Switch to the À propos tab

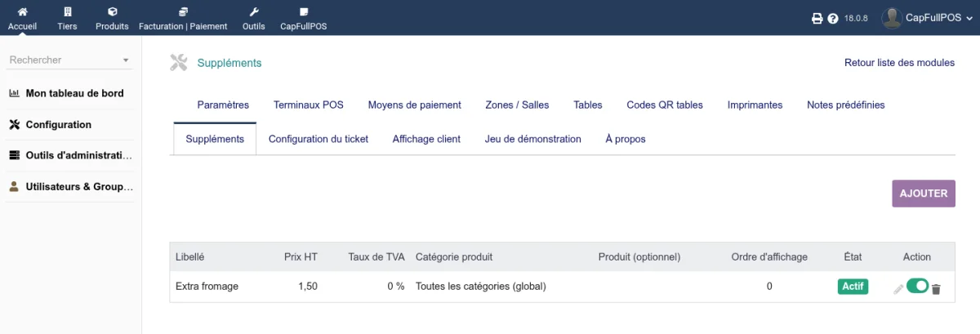(626, 139)
